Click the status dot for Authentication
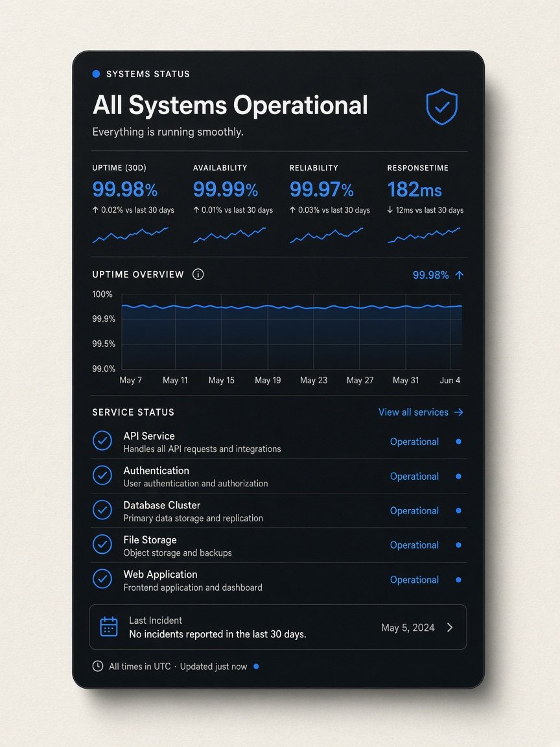Viewport: 560px width, 747px height. coord(459,477)
